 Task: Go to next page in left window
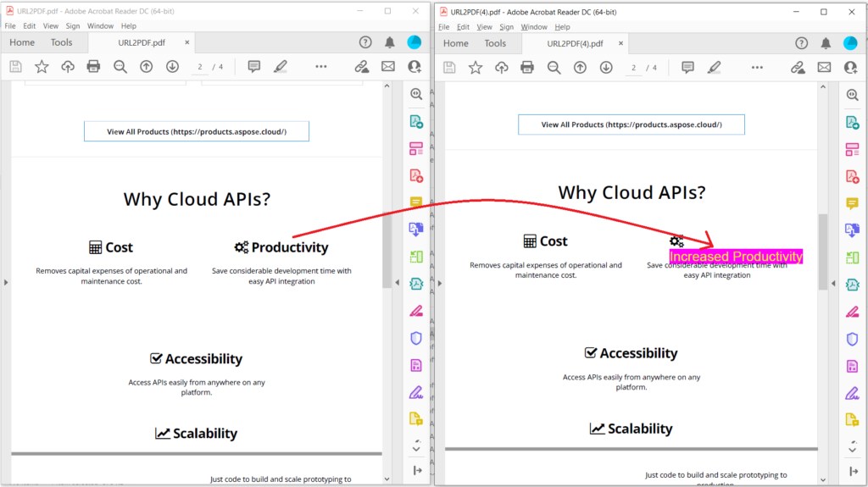point(172,66)
